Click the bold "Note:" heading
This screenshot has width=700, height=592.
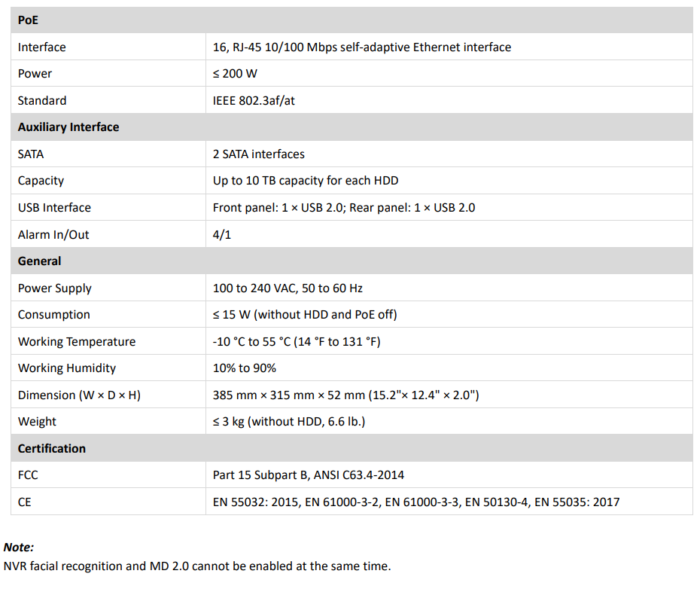pos(19,548)
